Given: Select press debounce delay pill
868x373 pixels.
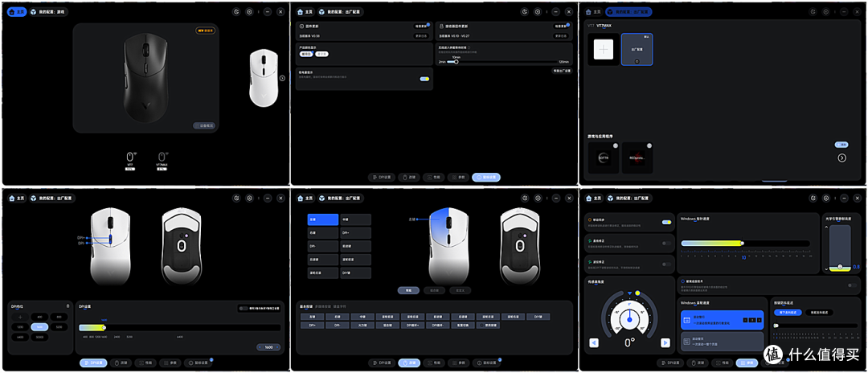Looking at the screenshot, I should [x=787, y=313].
